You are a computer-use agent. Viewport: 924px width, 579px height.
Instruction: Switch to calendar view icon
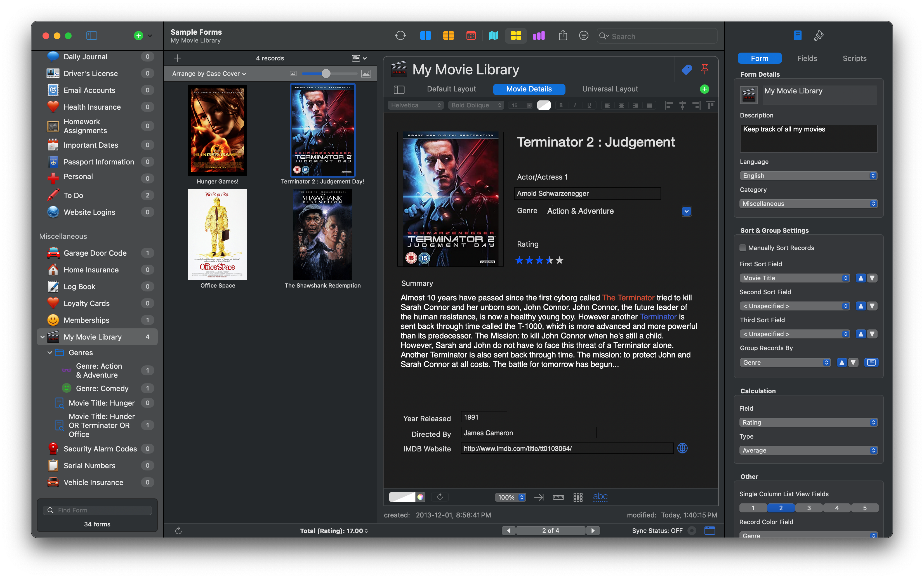[x=471, y=36]
